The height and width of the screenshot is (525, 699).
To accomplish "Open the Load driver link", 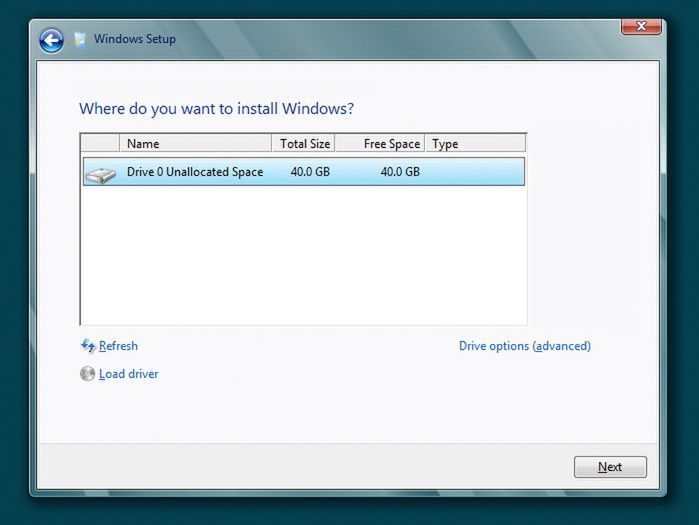I will (128, 373).
